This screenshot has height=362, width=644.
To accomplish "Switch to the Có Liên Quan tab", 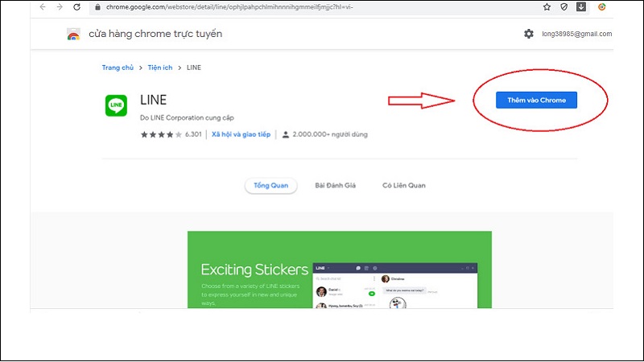I will [404, 186].
